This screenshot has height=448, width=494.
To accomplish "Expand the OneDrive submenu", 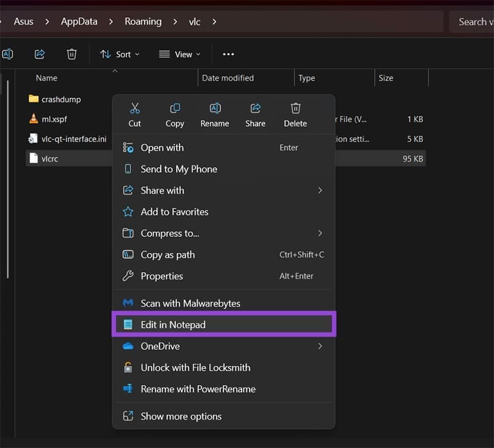I will tap(320, 346).
